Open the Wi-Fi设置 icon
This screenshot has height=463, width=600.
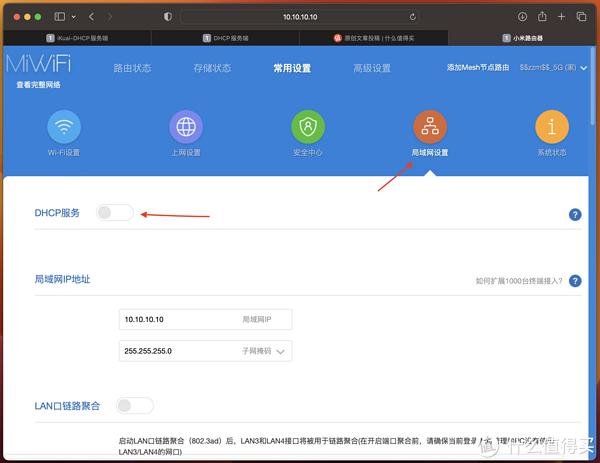pyautogui.click(x=64, y=127)
